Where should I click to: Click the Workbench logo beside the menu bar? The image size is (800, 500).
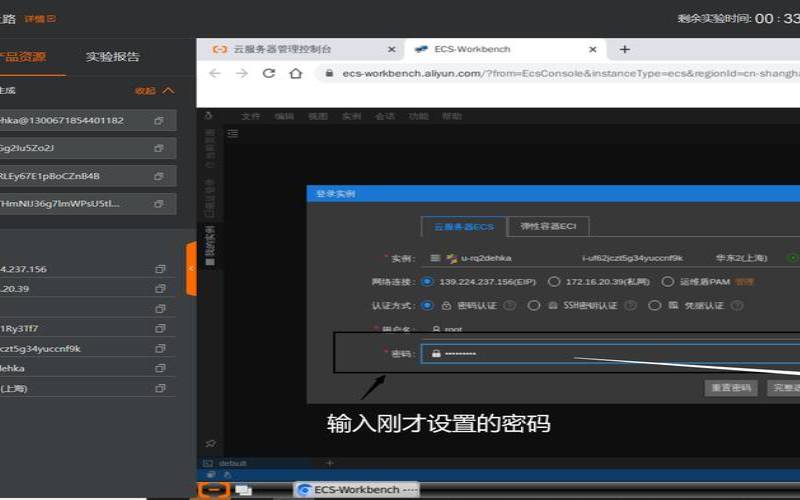(208, 116)
